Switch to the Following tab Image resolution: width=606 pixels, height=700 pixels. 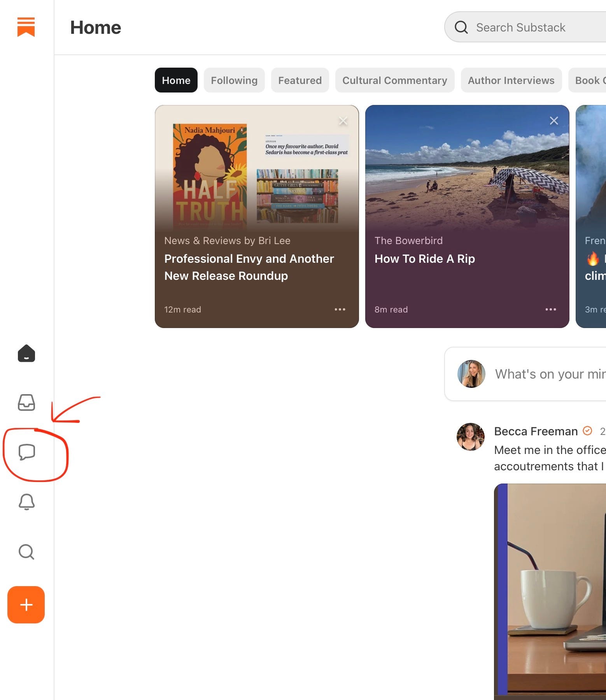click(x=234, y=80)
